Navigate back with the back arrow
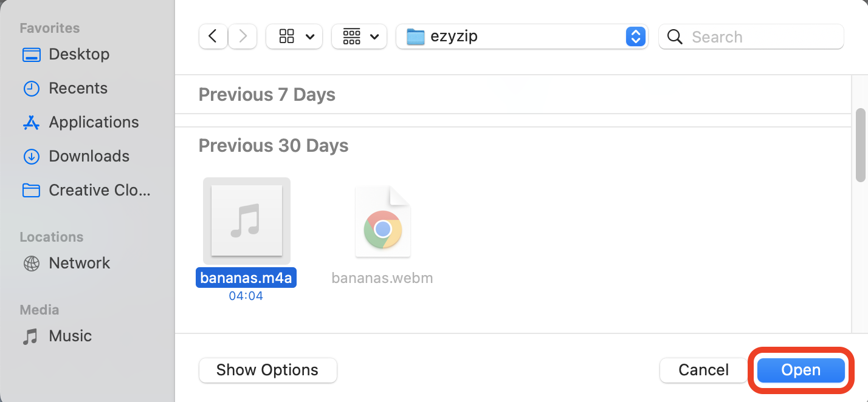868x402 pixels. 213,36
